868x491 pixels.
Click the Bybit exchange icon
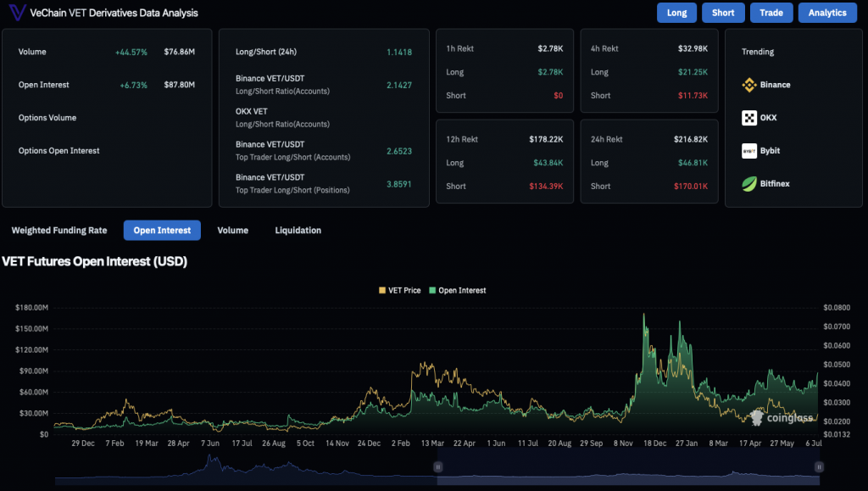click(x=749, y=151)
